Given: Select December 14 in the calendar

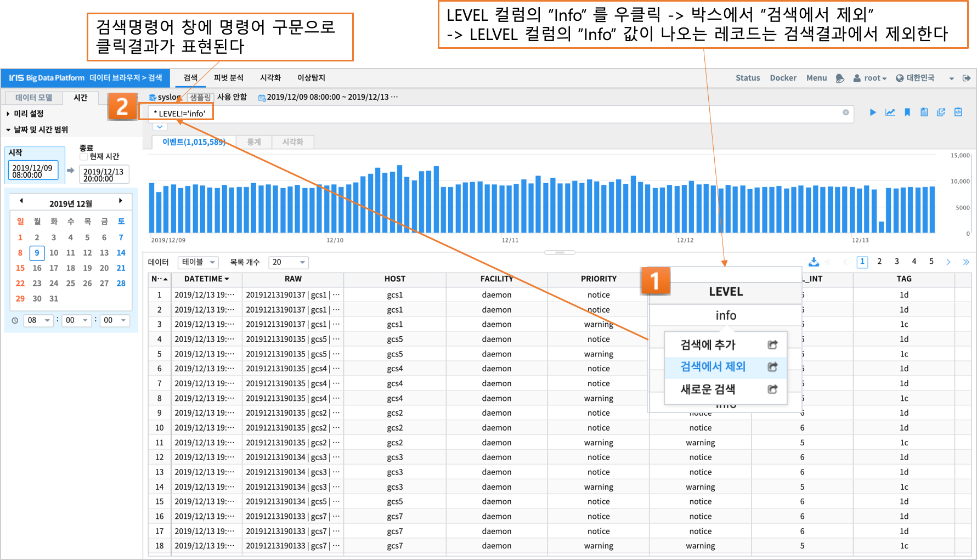Looking at the screenshot, I should [x=121, y=253].
